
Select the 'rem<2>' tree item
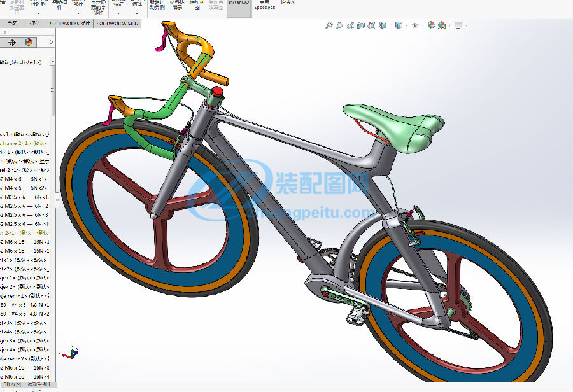click(24, 359)
